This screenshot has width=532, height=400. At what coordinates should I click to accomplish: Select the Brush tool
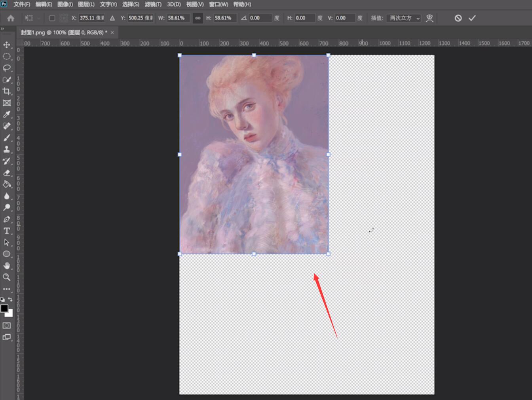7,138
